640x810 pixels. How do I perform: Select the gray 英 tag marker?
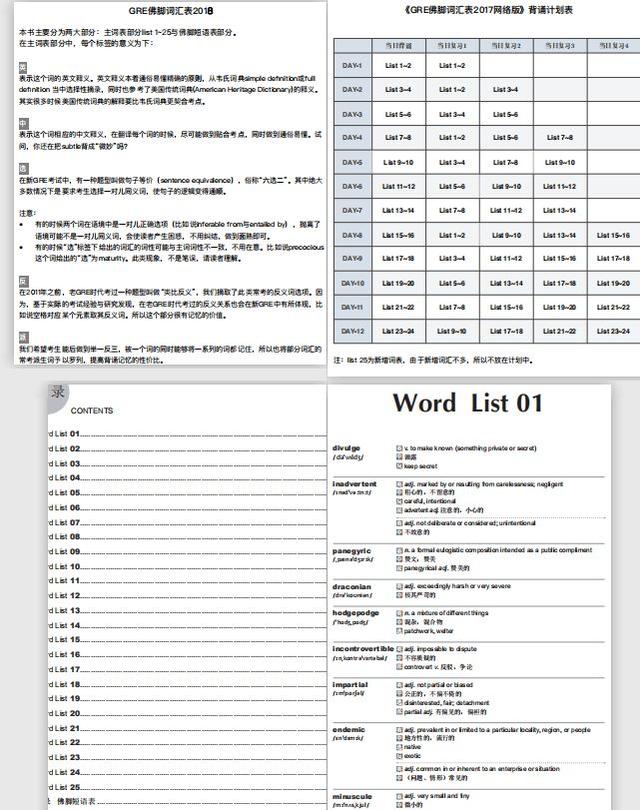coord(23,68)
